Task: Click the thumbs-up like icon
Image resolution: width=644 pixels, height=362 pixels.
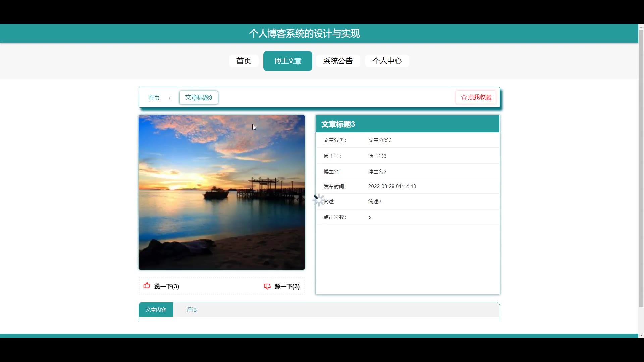Action: click(147, 286)
